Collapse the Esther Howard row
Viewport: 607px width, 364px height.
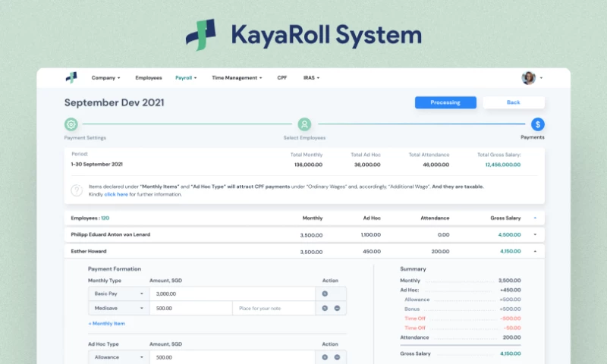(535, 252)
